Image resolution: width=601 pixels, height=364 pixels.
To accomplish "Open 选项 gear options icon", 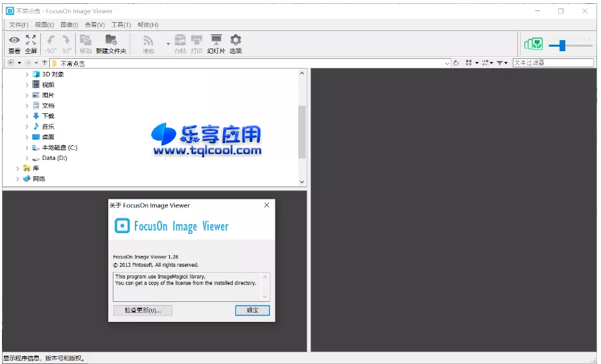I will click(x=235, y=40).
